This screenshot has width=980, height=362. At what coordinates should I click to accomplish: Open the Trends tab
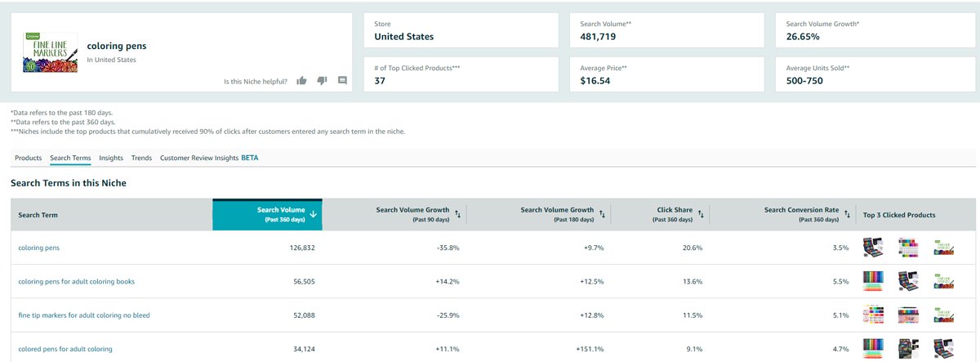coord(141,158)
